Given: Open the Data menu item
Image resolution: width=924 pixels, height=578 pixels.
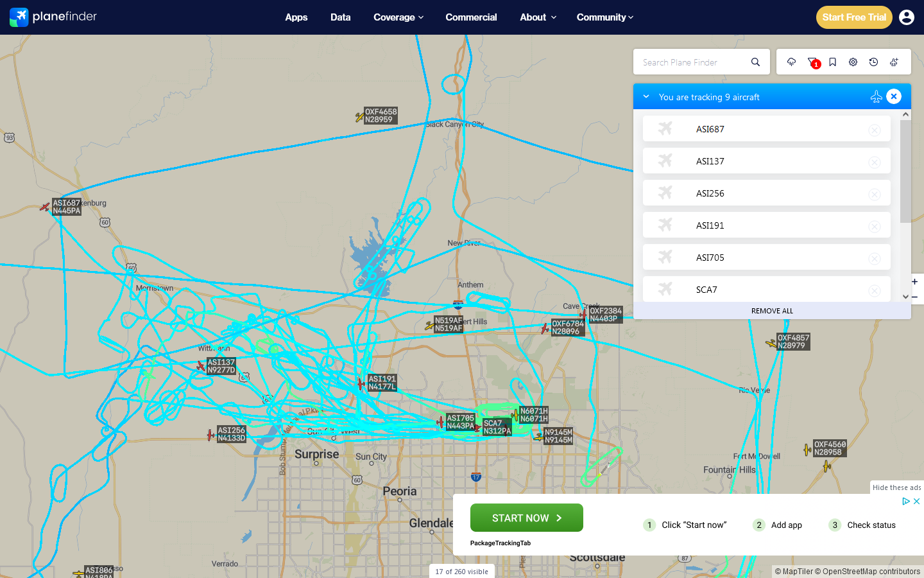Looking at the screenshot, I should pyautogui.click(x=341, y=17).
